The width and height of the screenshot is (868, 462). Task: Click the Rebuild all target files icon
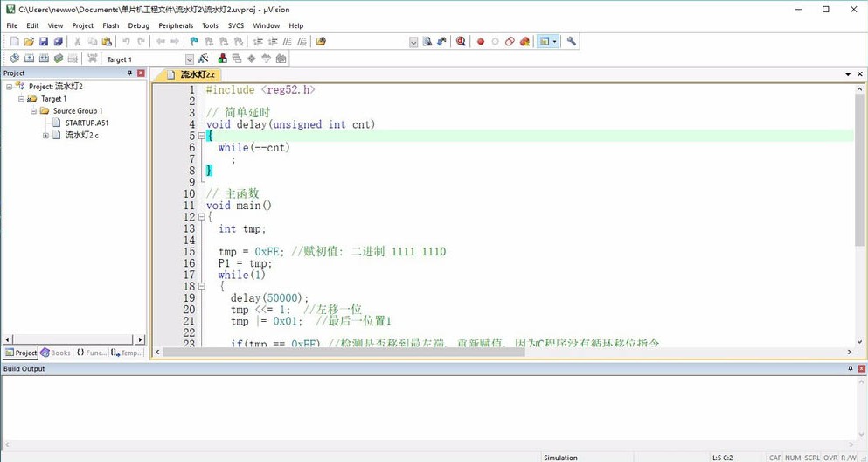44,59
